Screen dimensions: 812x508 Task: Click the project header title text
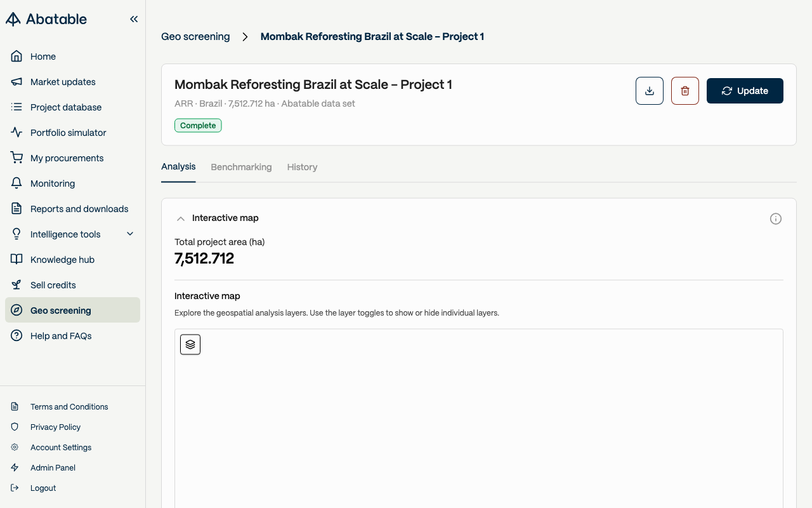[x=313, y=84]
